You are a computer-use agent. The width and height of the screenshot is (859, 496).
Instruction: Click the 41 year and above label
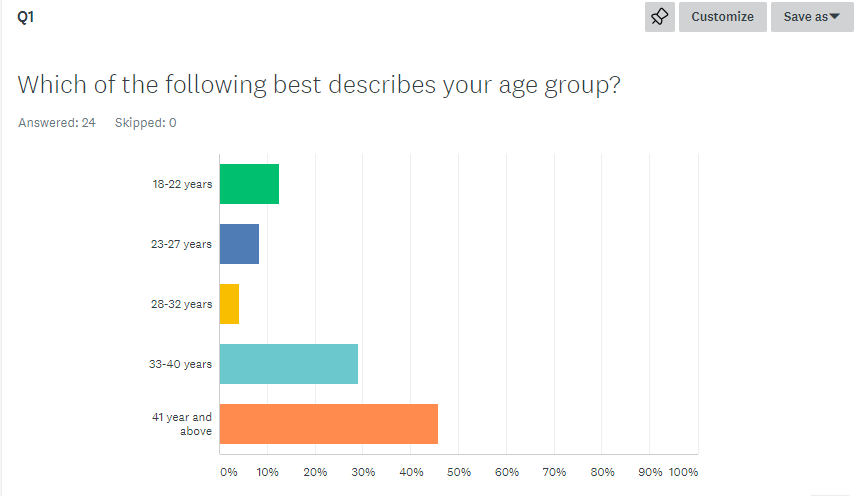click(182, 424)
